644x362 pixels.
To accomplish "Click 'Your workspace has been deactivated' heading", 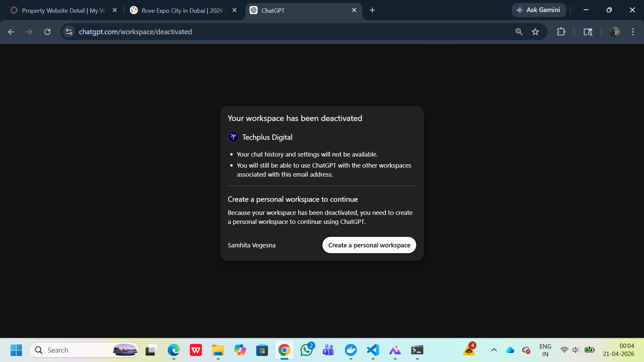I will (x=295, y=118).
